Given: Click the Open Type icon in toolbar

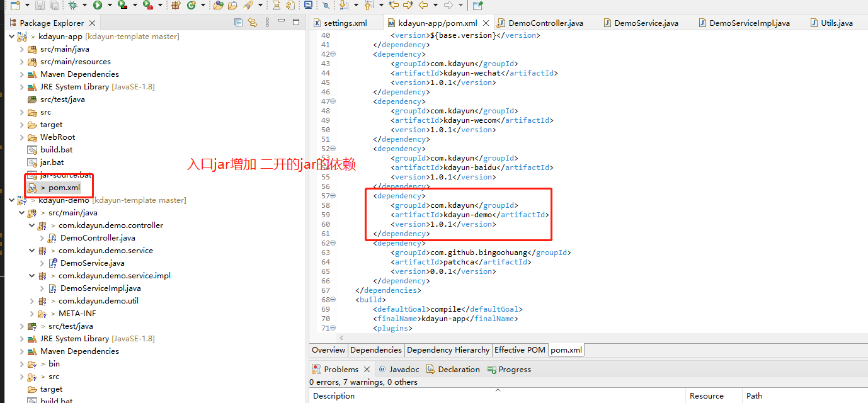Looking at the screenshot, I should (x=218, y=6).
